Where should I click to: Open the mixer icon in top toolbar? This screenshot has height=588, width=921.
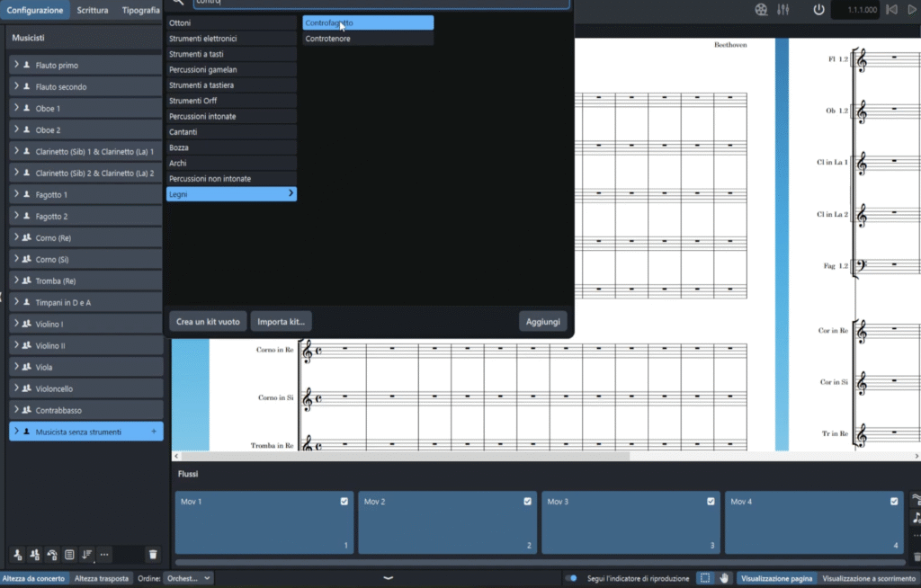tap(782, 10)
